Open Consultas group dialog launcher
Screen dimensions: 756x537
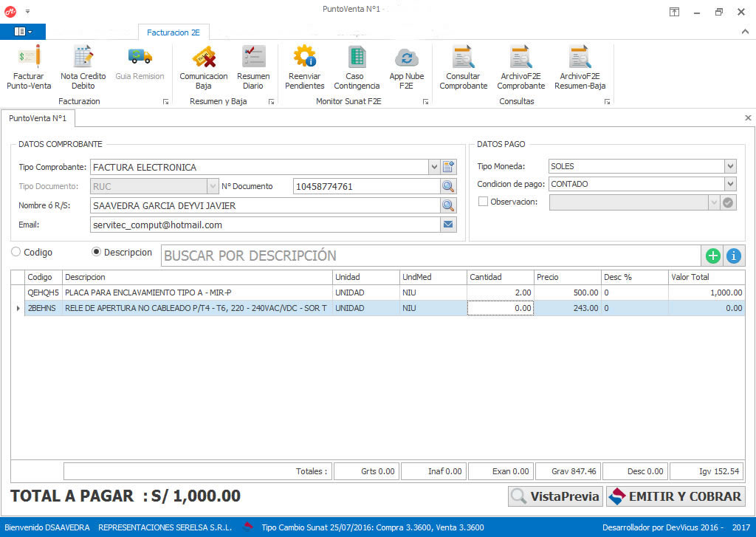click(x=607, y=102)
